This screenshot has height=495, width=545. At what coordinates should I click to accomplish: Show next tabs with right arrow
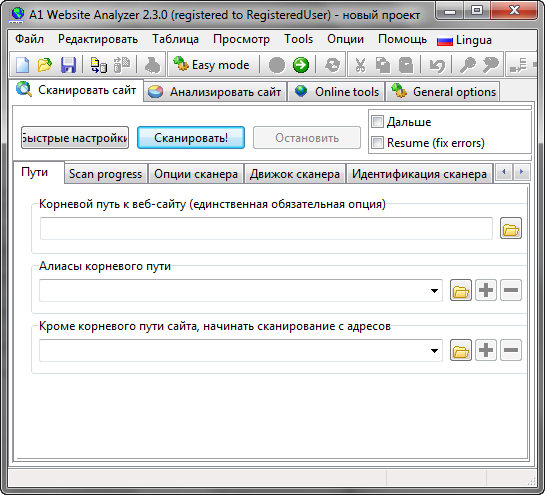(x=521, y=172)
